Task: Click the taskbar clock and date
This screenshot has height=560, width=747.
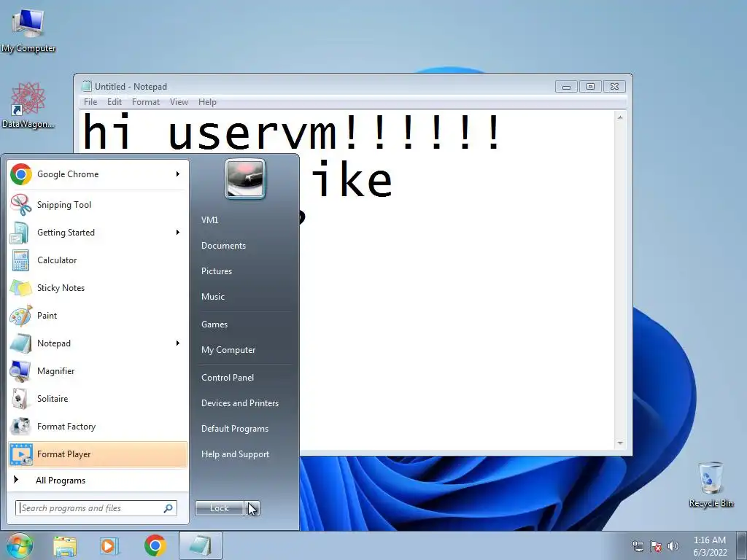Action: (710, 546)
